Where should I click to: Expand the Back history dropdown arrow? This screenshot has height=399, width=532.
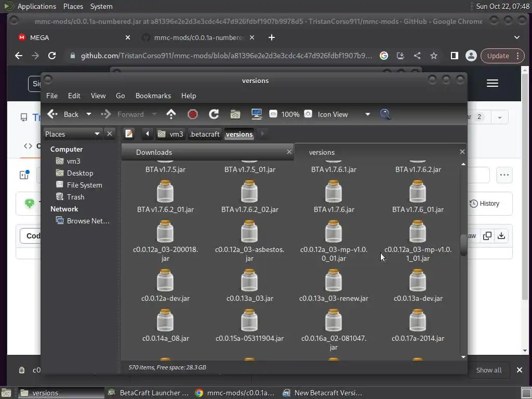click(x=89, y=114)
